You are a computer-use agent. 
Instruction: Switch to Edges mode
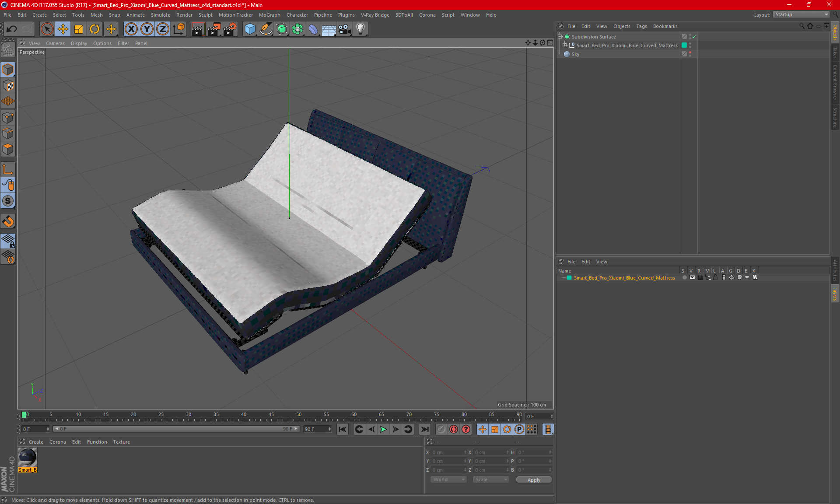click(x=8, y=133)
